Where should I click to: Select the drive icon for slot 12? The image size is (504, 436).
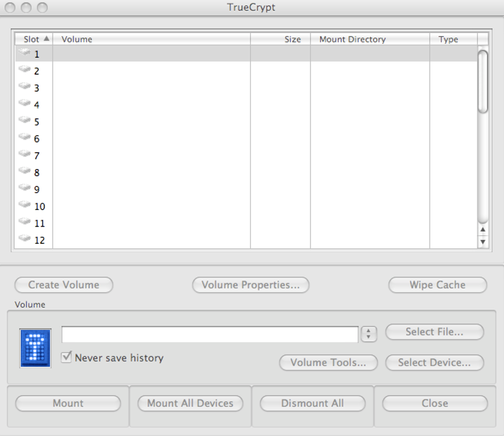point(24,238)
